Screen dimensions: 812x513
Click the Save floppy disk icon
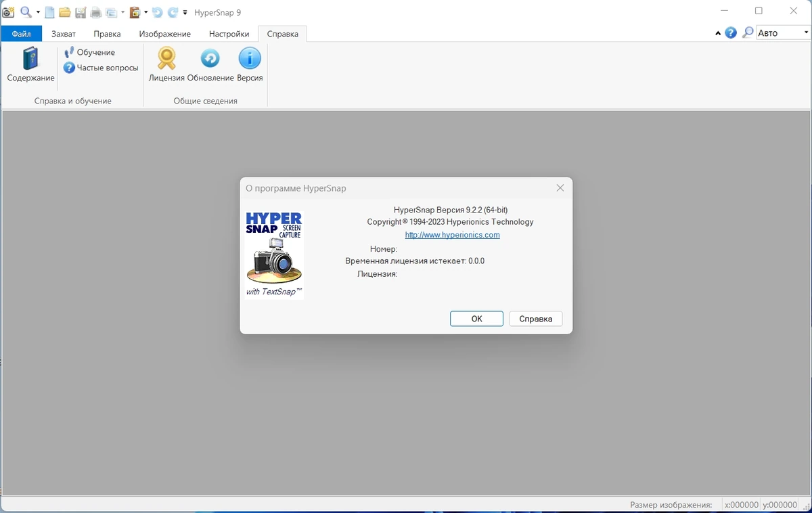(x=81, y=12)
